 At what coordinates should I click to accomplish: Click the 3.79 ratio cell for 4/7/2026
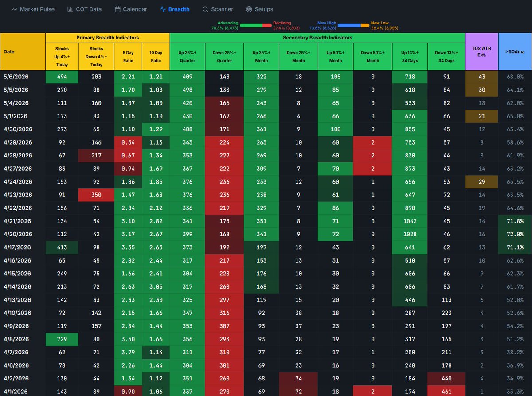click(x=128, y=352)
